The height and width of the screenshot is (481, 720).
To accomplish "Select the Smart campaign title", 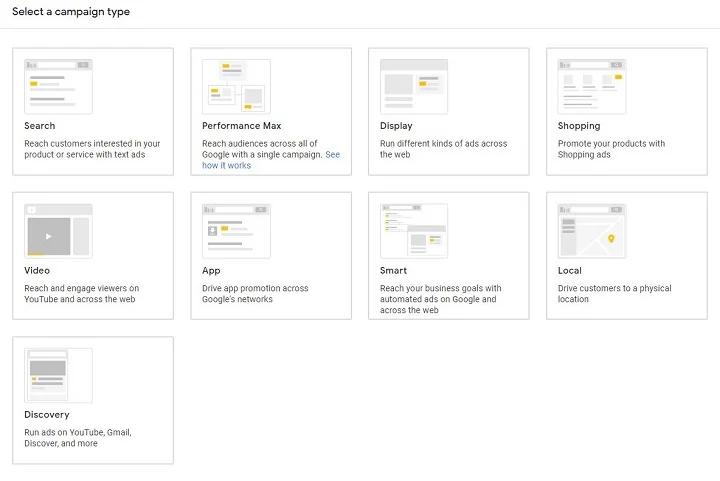I will pos(394,270).
